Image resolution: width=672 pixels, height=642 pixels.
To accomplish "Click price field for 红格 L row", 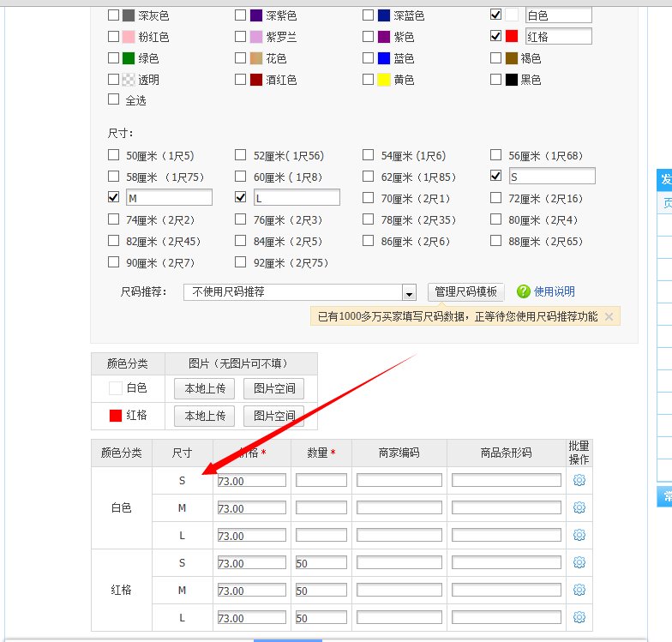I will 252,618.
